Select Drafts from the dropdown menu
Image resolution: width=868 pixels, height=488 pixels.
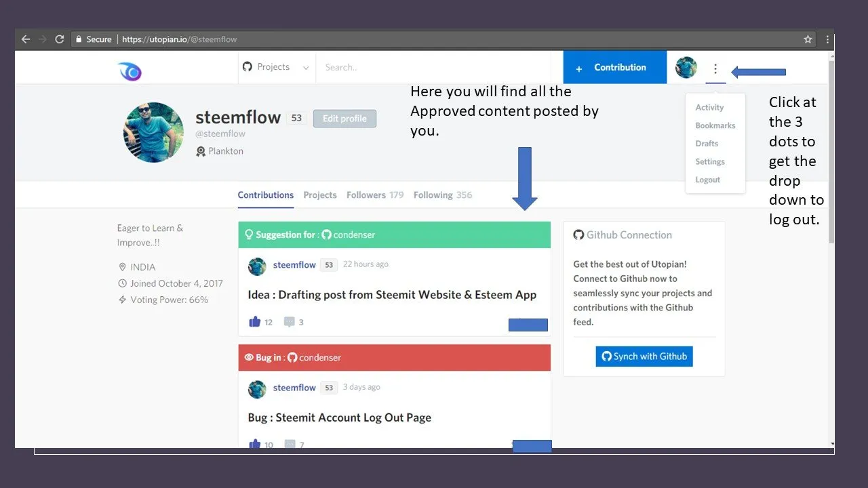(707, 143)
